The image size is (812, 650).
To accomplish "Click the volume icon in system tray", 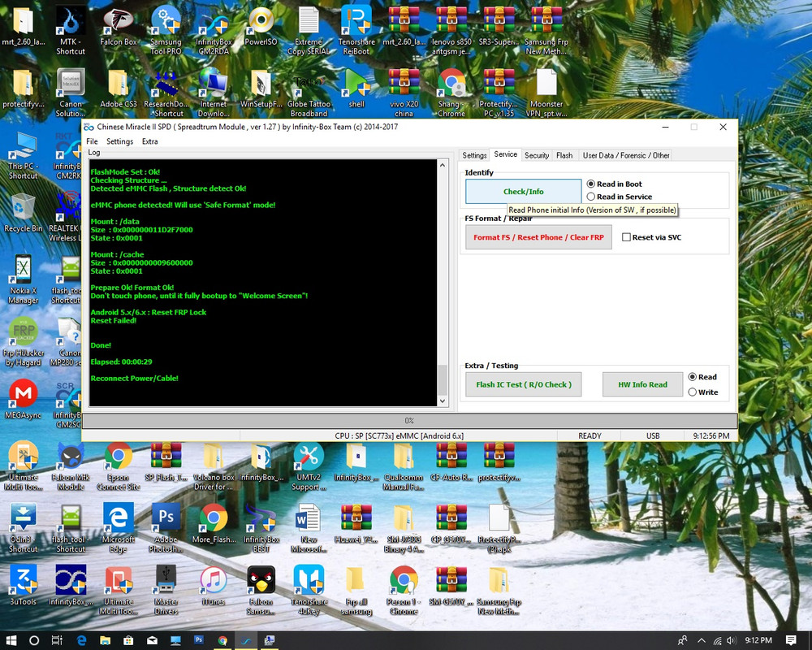I will pos(732,641).
